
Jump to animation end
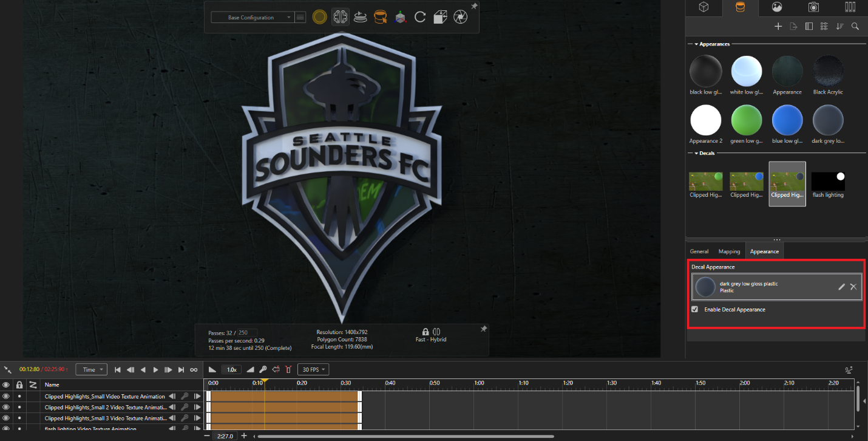point(181,369)
